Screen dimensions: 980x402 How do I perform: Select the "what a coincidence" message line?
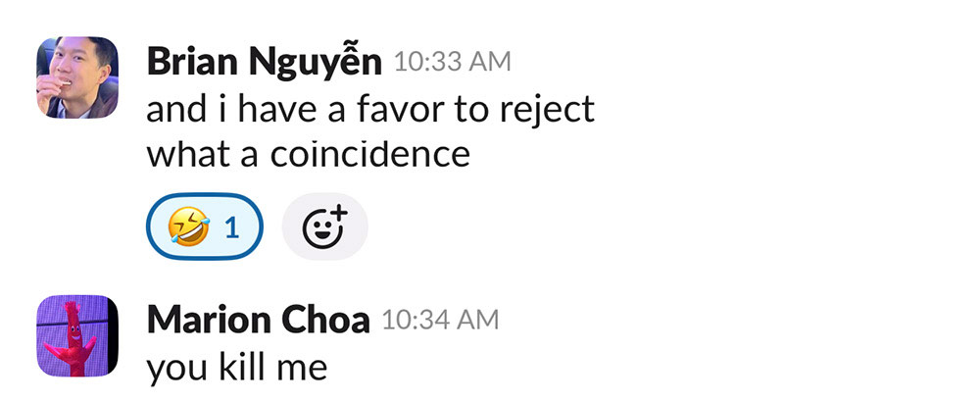tap(309, 154)
